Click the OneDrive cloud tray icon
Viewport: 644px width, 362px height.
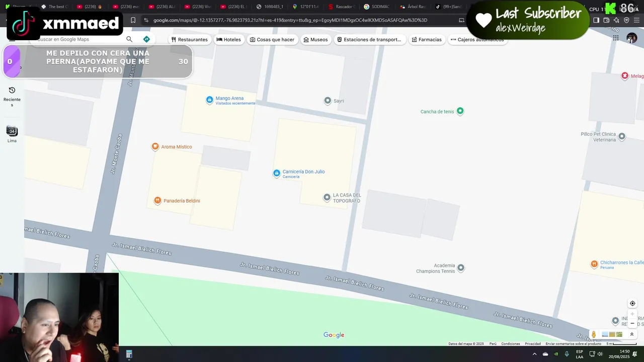coord(545,354)
